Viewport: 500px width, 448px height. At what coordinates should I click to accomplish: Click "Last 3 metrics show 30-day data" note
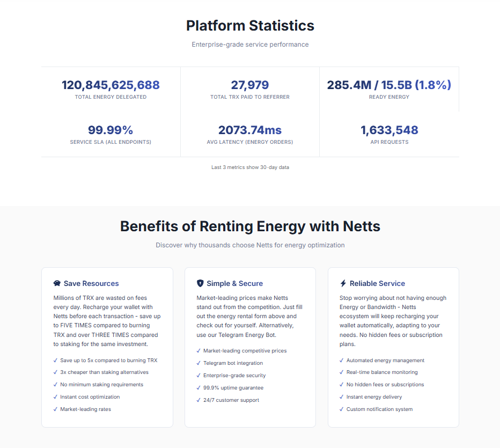(x=250, y=167)
